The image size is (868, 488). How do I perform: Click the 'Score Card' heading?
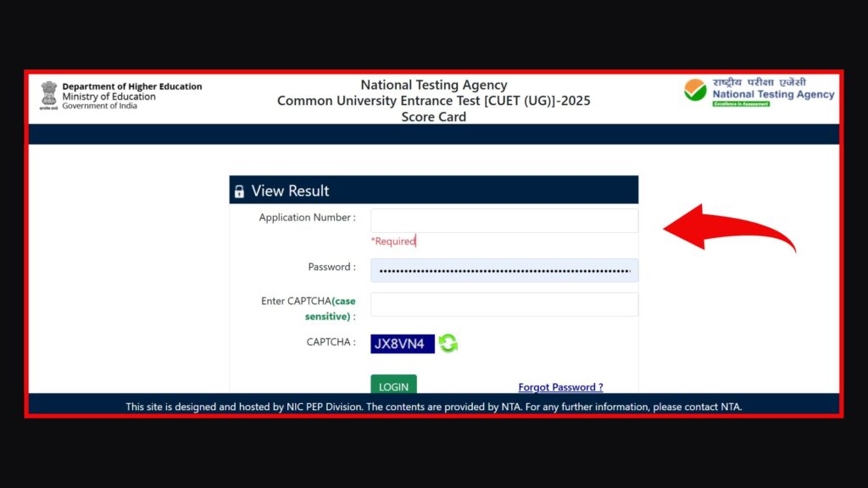tap(434, 117)
